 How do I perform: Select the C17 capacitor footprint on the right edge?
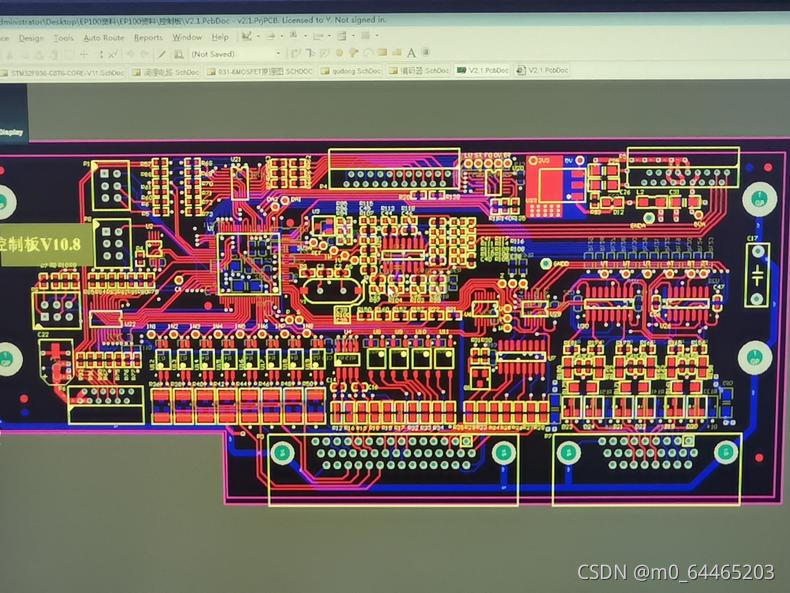pos(757,275)
